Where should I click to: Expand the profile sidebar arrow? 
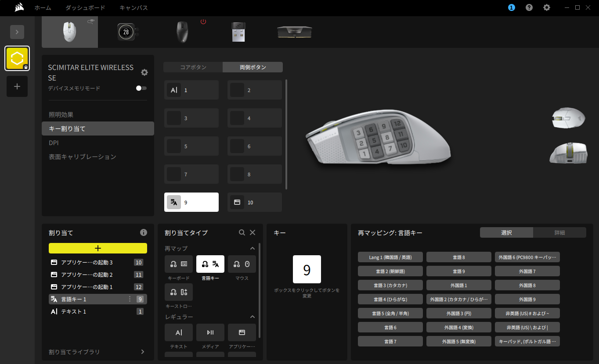click(x=17, y=32)
